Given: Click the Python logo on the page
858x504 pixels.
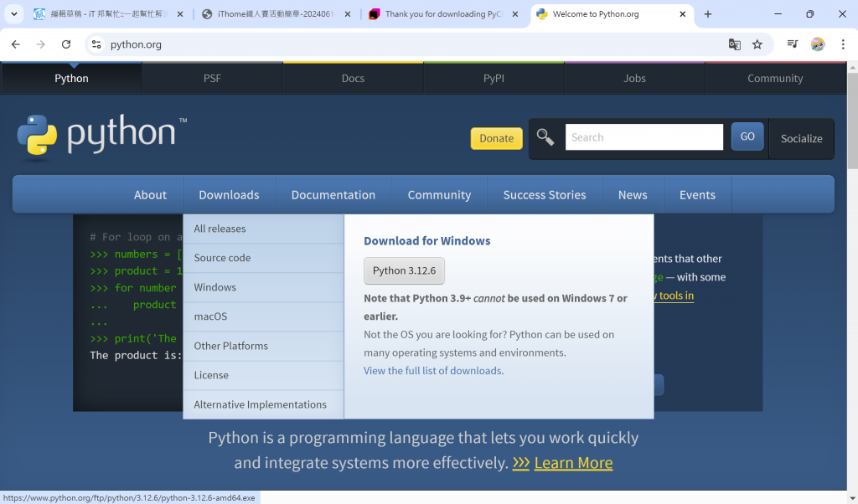Looking at the screenshot, I should (101, 136).
